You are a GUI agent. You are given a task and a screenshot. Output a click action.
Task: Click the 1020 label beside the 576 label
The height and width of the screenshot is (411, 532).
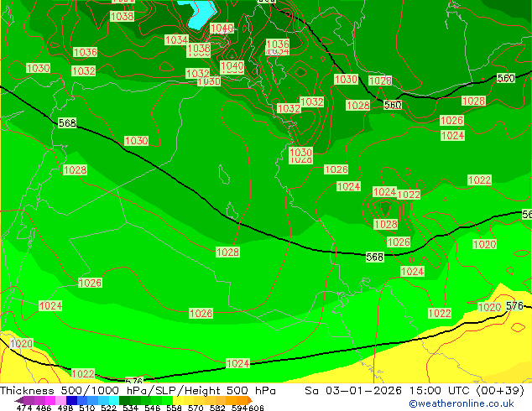coord(489,307)
